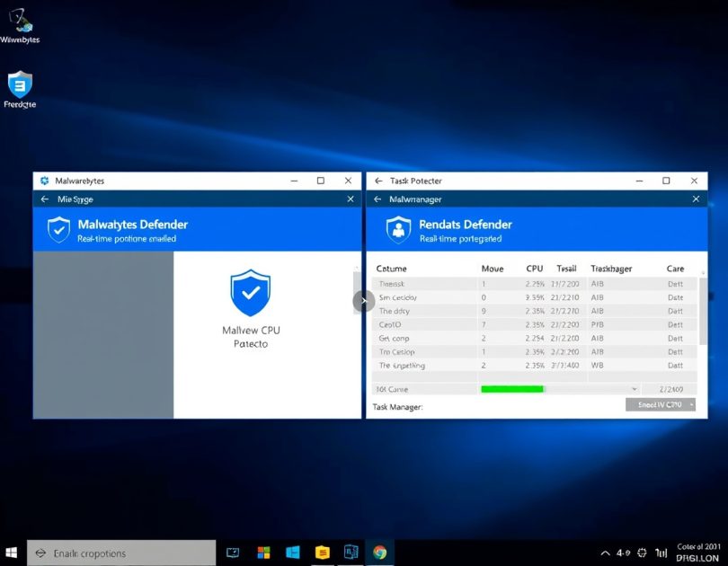Image resolution: width=728 pixels, height=566 pixels.
Task: Click the Malwatytes Defender shield check icon
Action: pyautogui.click(x=59, y=230)
